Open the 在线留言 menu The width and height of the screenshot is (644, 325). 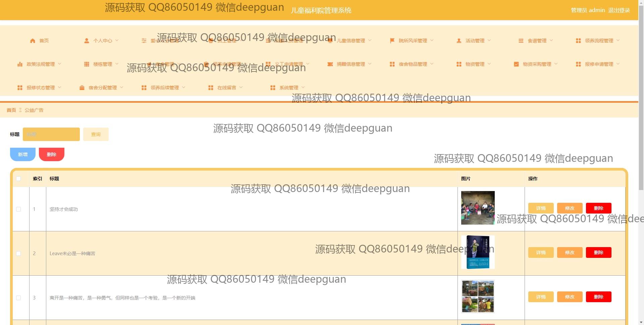226,88
